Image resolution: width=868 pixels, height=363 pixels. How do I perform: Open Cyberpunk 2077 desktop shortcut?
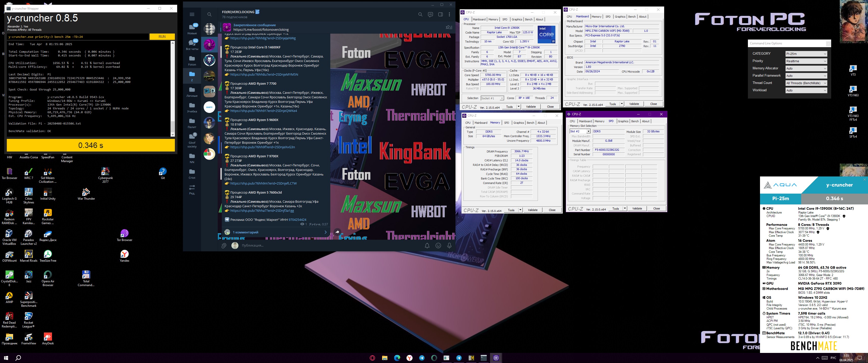pyautogui.click(x=105, y=175)
